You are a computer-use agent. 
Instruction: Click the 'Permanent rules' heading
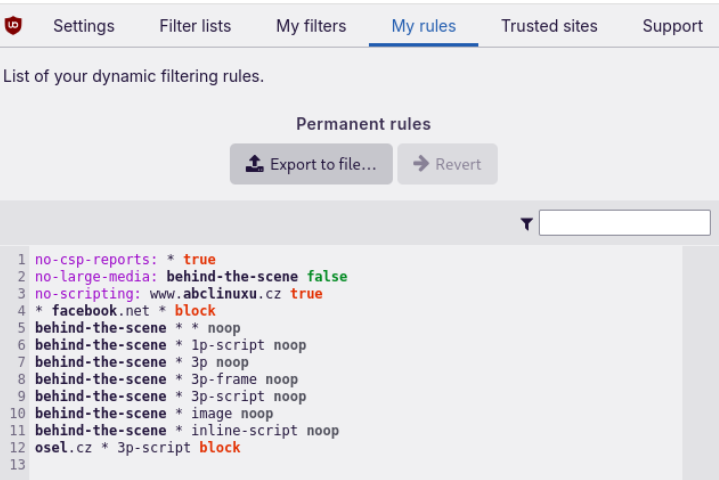coord(363,124)
